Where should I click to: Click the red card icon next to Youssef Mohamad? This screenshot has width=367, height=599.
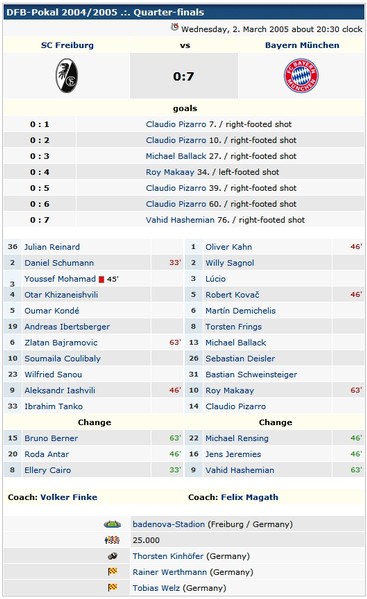tap(101, 280)
